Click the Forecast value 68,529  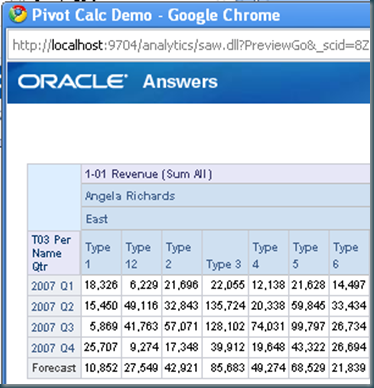coord(308,368)
